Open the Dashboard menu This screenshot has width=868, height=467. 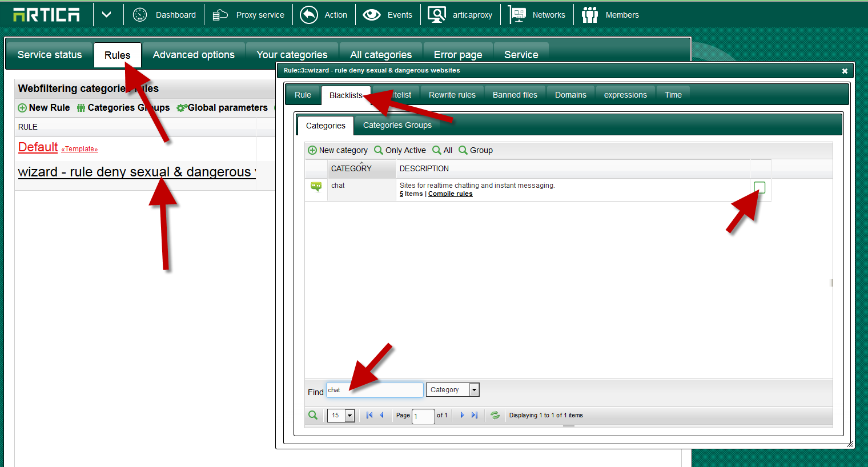pyautogui.click(x=176, y=15)
